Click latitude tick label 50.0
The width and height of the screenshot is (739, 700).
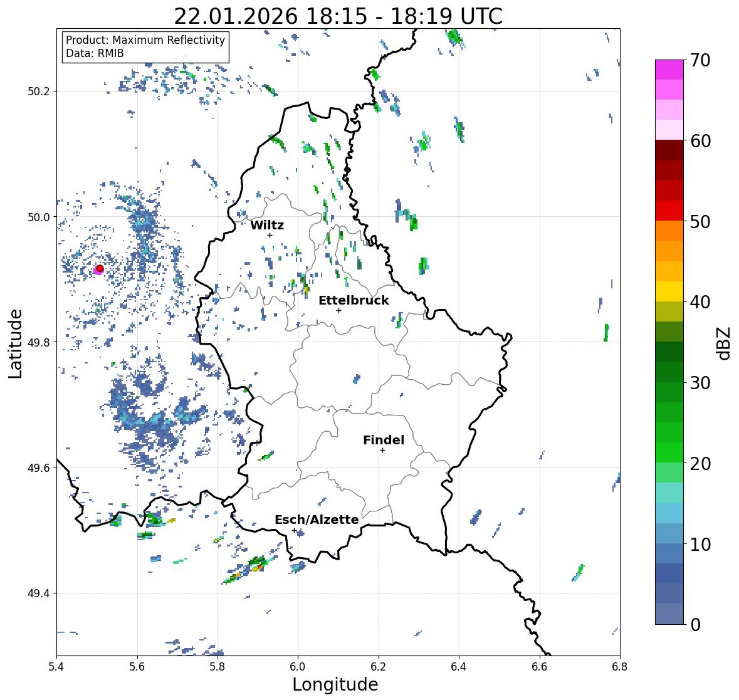coord(39,217)
